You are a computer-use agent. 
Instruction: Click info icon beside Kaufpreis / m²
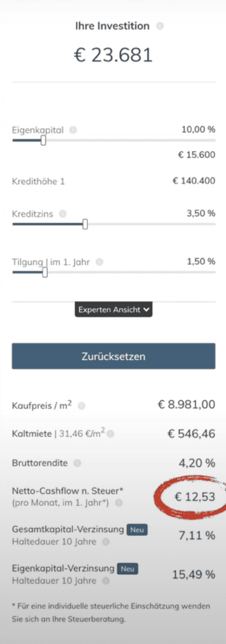(82, 405)
